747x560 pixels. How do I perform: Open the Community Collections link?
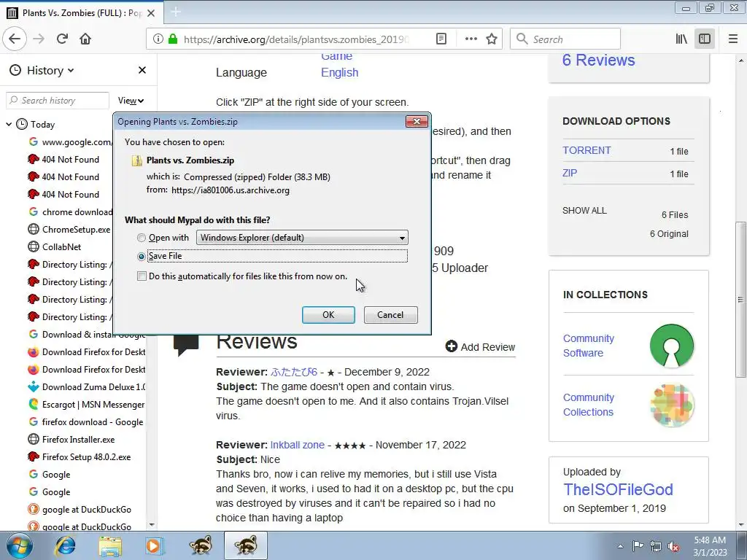click(589, 405)
